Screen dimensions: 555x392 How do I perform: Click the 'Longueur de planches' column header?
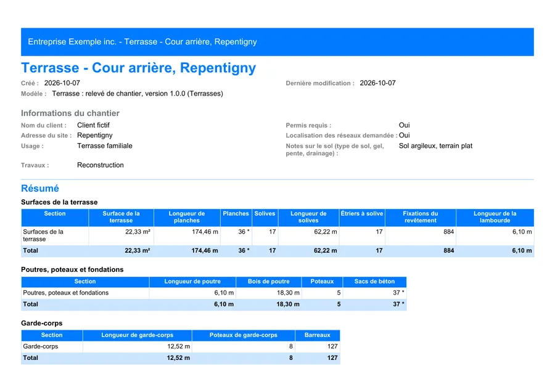[x=187, y=217]
